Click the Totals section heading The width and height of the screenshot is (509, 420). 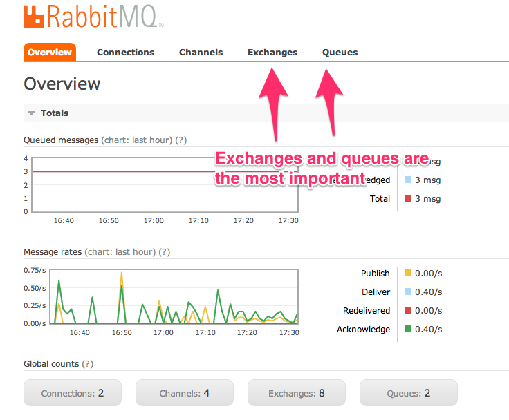[x=55, y=113]
